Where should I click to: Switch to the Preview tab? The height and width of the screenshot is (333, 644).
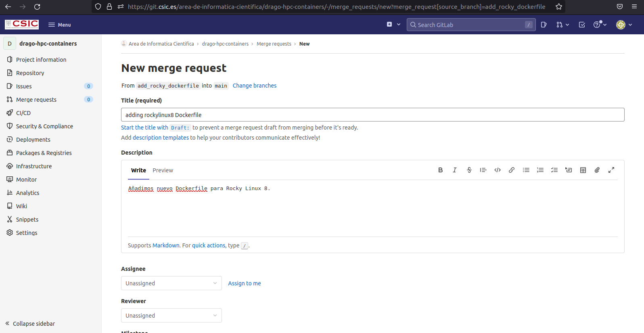(163, 170)
